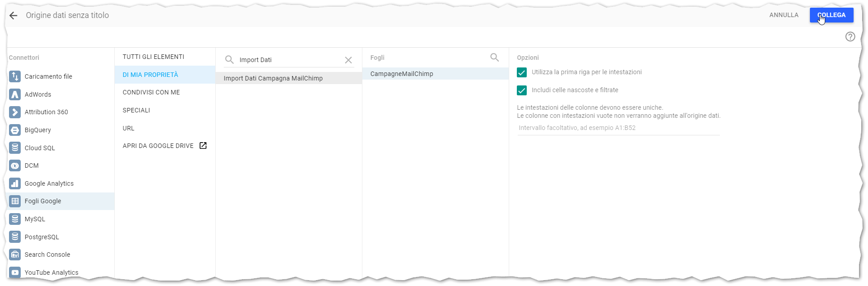Click Fogli Google spreadsheet icon

click(x=15, y=201)
